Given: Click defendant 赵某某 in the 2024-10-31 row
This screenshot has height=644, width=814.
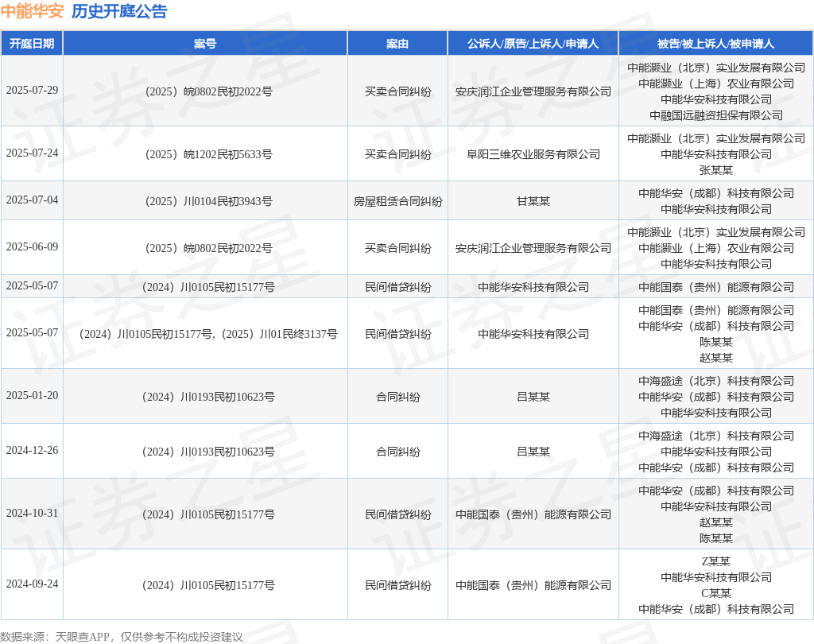Looking at the screenshot, I should click(716, 522).
